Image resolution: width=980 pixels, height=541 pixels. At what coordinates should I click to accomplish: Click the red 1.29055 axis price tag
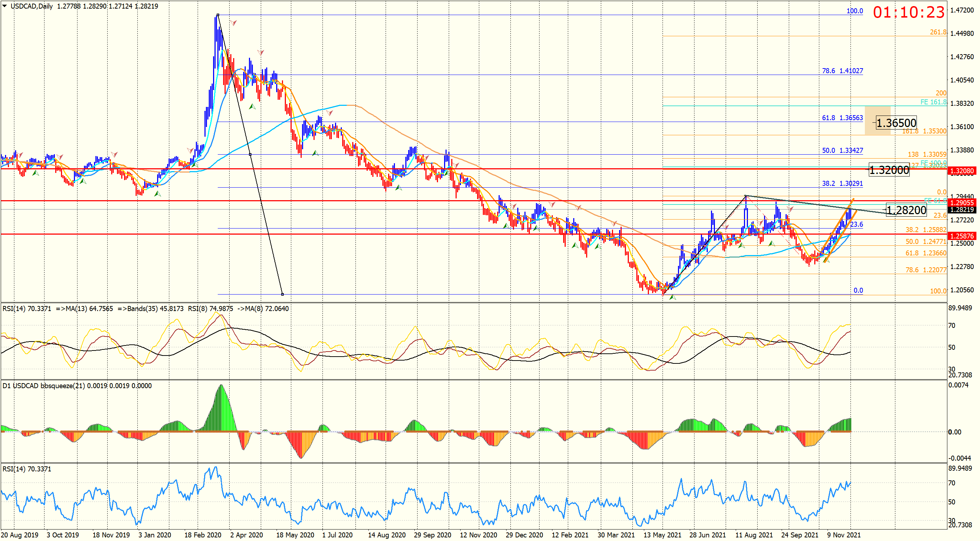click(961, 203)
